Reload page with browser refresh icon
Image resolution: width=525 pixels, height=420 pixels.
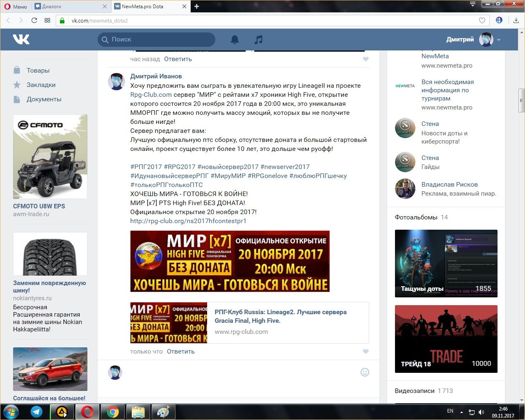point(34,21)
